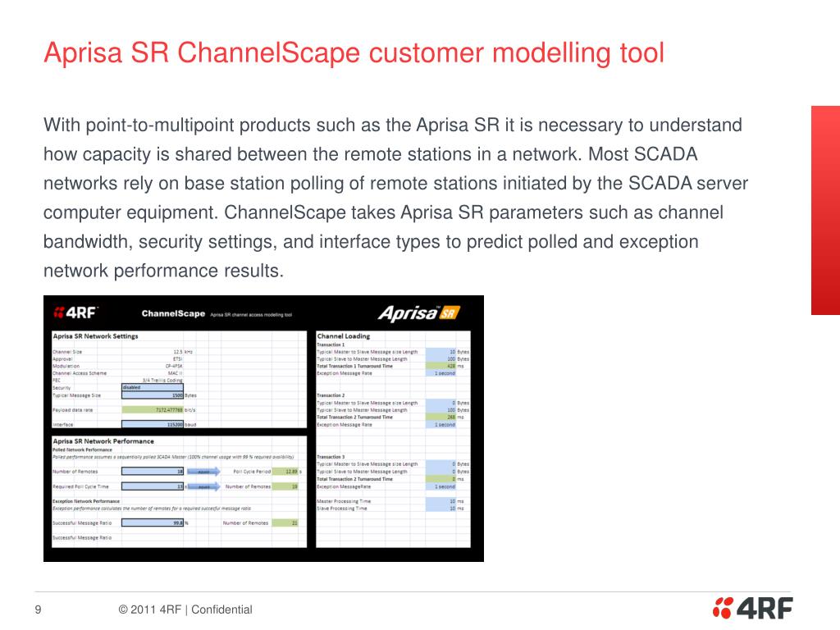Viewport: 840px width, 630px height.
Task: Click the 2011 4RF Confidential footer text
Action: (185, 609)
